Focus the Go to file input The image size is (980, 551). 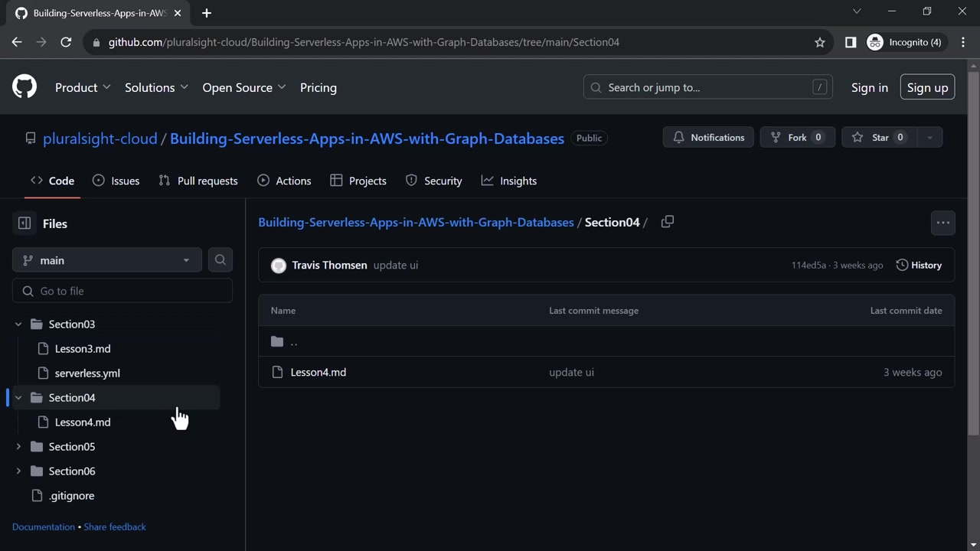(x=130, y=291)
